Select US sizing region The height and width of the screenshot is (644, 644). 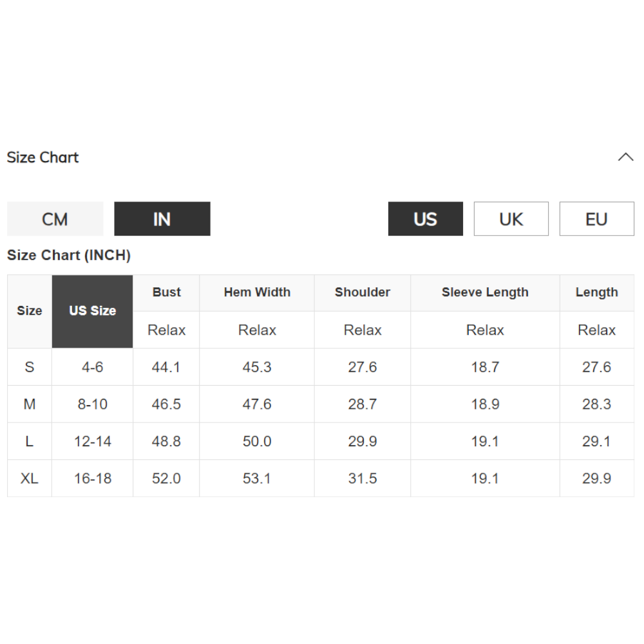click(425, 219)
